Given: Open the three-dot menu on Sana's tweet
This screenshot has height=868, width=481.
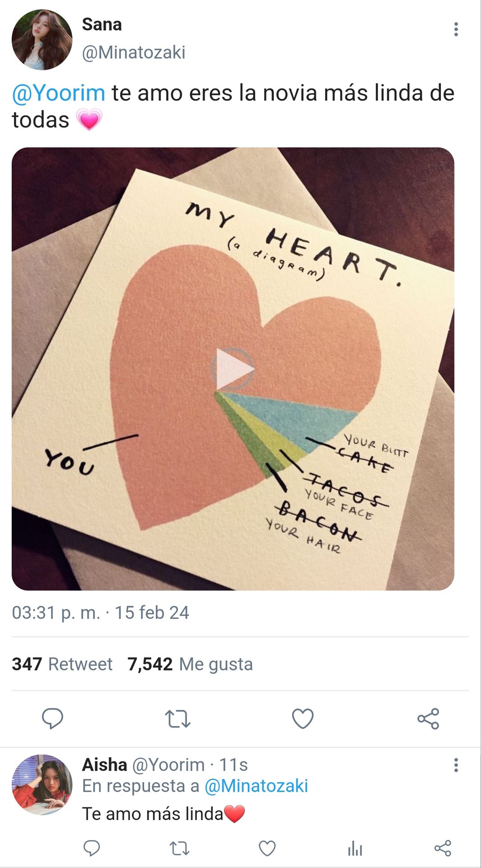Looking at the screenshot, I should (456, 29).
